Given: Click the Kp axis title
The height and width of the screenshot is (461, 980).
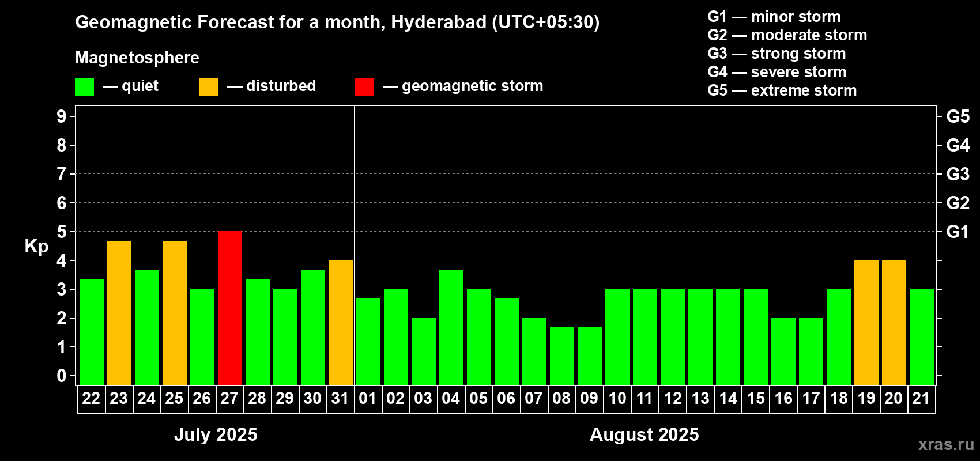Looking at the screenshot, I should 36,247.
